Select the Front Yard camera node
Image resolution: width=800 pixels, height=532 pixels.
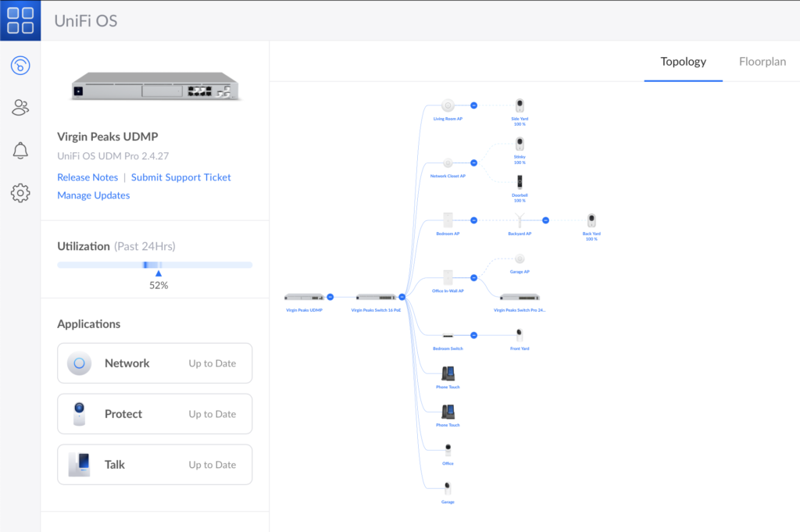pyautogui.click(x=520, y=335)
